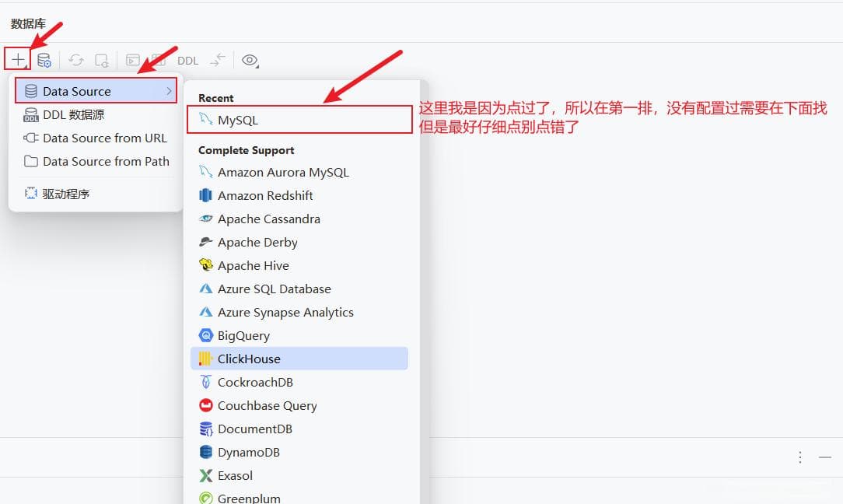Screen dimensions: 843x504
Task: Click the 数据库 panel title
Action: pos(28,23)
